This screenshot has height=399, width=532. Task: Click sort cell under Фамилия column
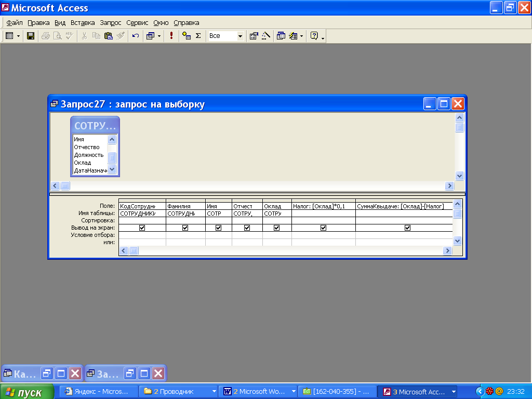click(185, 220)
